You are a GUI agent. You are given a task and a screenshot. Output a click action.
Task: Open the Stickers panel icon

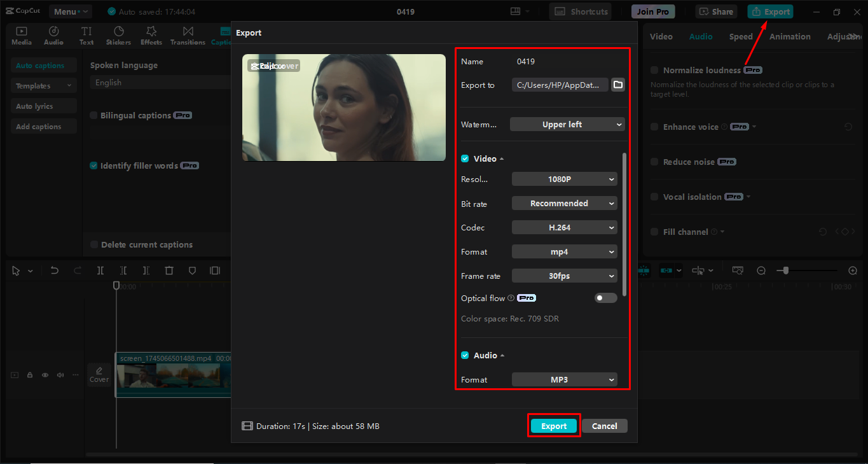pos(118,36)
